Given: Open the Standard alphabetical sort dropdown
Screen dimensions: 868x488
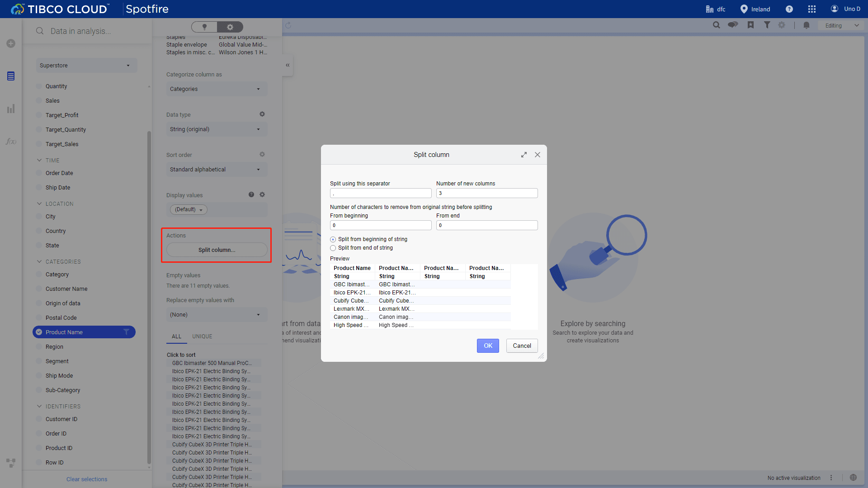Looking at the screenshot, I should pyautogui.click(x=217, y=169).
